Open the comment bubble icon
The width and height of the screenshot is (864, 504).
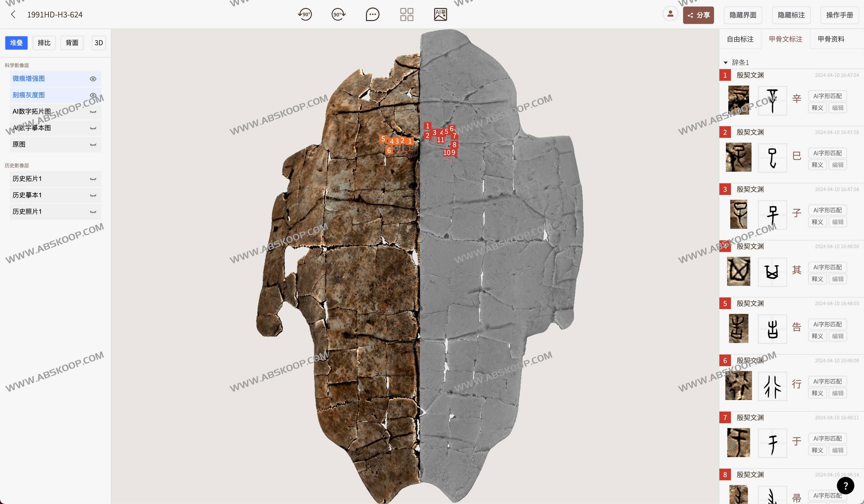click(x=372, y=15)
